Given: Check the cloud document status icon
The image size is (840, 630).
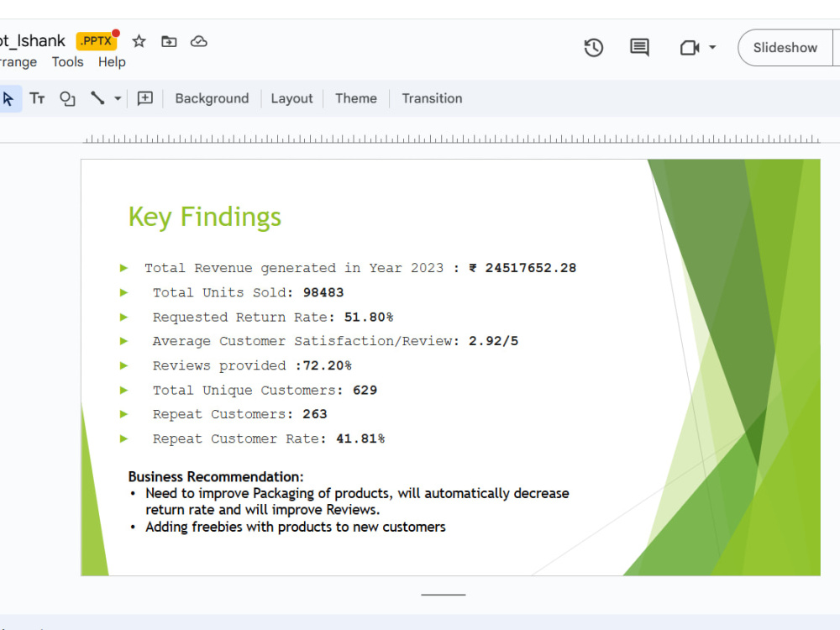Looking at the screenshot, I should [x=199, y=41].
